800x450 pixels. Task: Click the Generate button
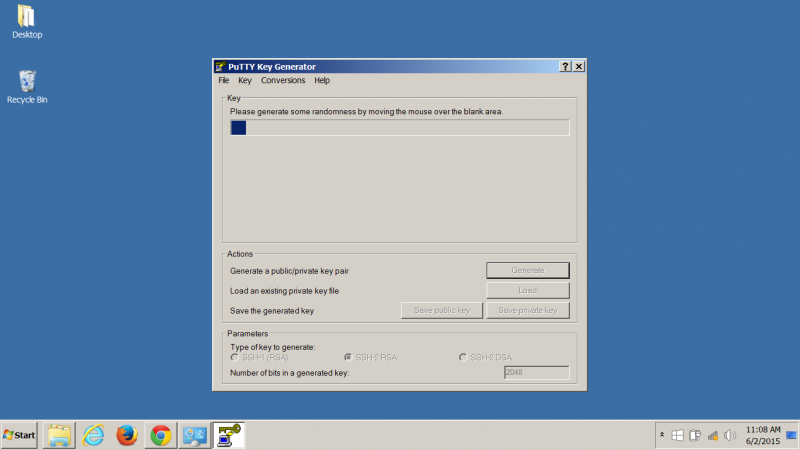click(528, 270)
